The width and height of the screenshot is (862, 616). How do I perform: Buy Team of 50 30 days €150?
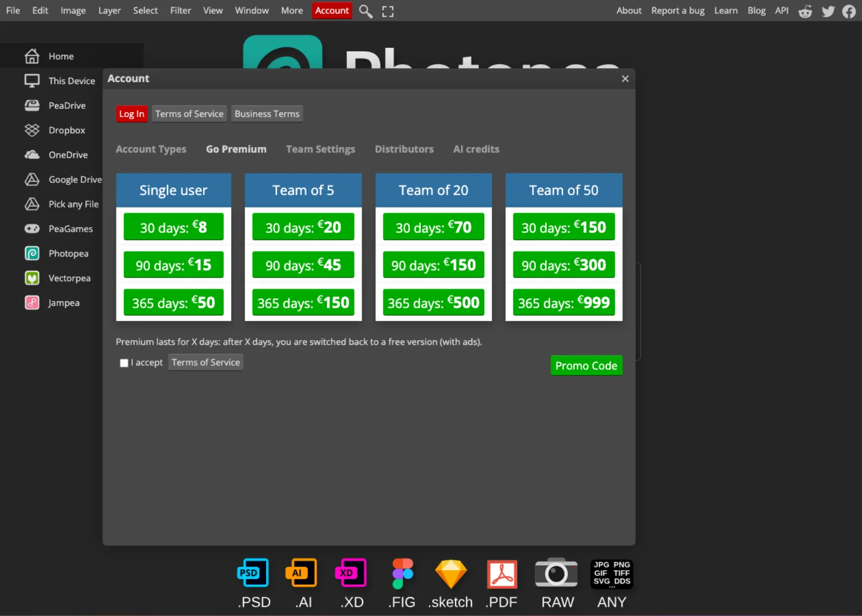[x=564, y=227]
